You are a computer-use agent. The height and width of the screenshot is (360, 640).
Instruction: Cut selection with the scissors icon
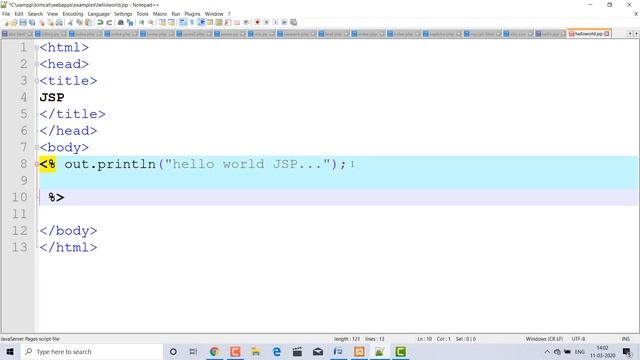point(71,22)
